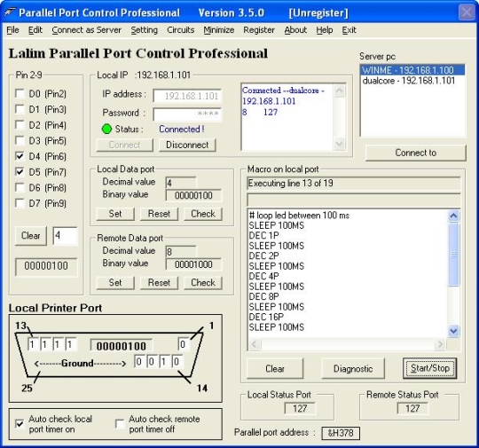Enable the D3 (Pin5) checkbox
Viewport: 479px width, 448px height.
tap(20, 140)
